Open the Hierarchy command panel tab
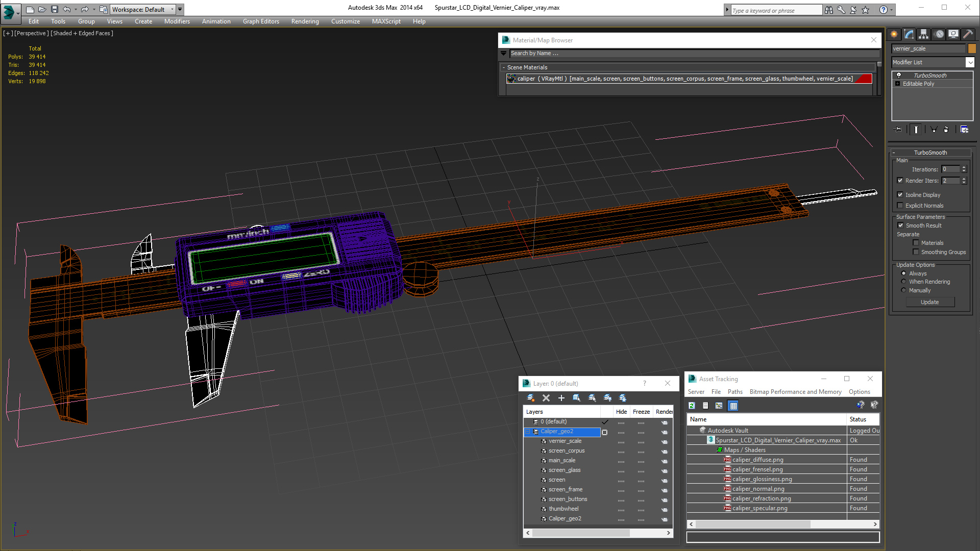This screenshot has height=551, width=980. 923,34
